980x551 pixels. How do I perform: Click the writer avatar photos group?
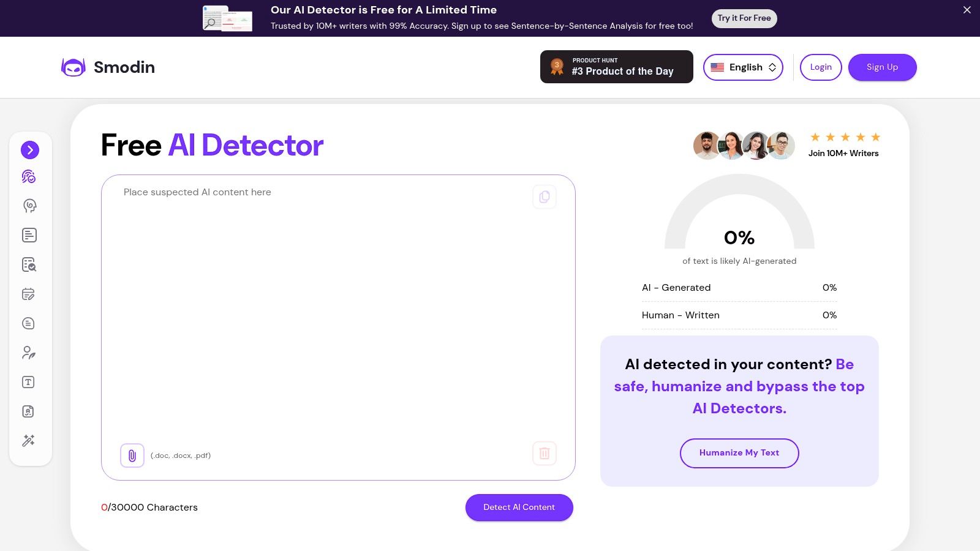(744, 146)
